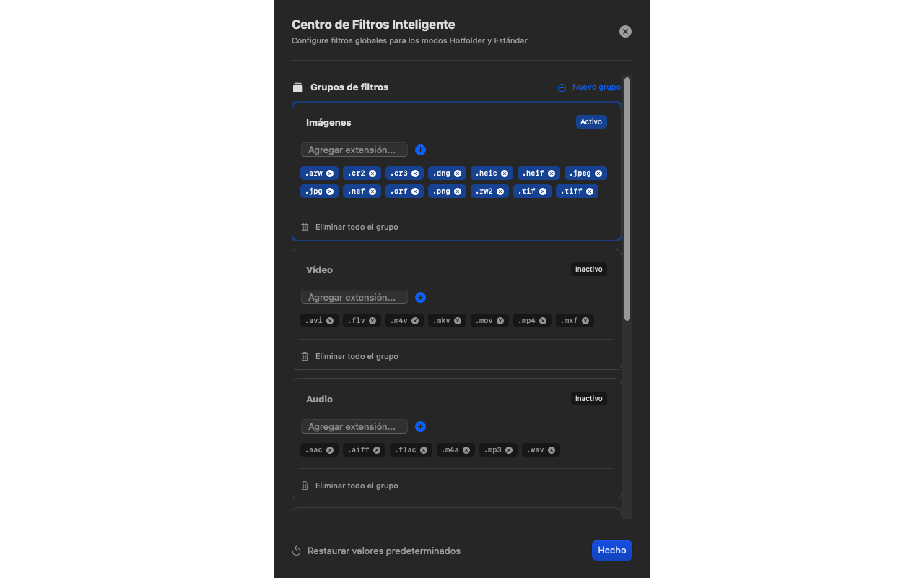Screen dimensions: 924x578
Task: Click the plus icon in Audio group
Action: [x=421, y=427]
